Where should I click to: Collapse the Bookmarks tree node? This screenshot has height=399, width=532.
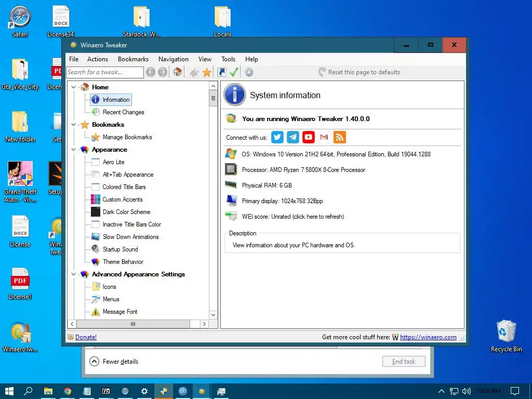73,125
